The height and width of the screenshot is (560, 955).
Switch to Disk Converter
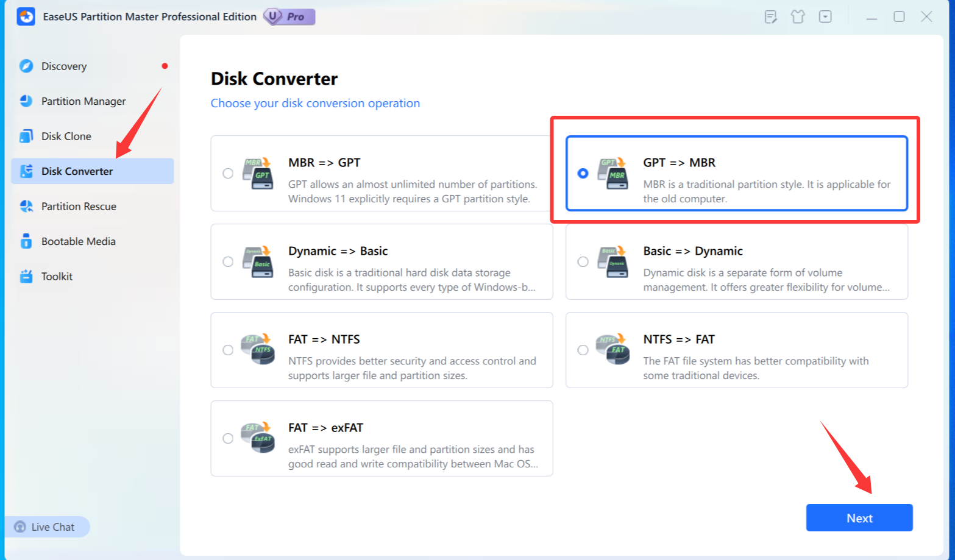pyautogui.click(x=93, y=171)
